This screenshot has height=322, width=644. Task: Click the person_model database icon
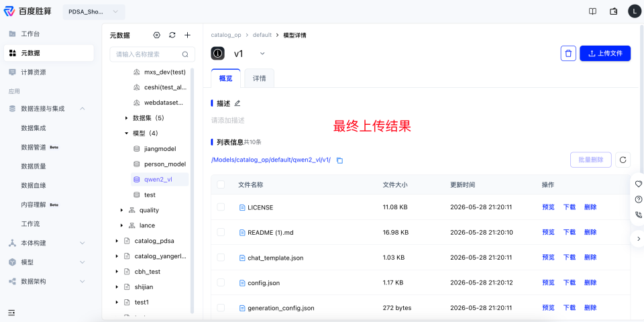[137, 164]
